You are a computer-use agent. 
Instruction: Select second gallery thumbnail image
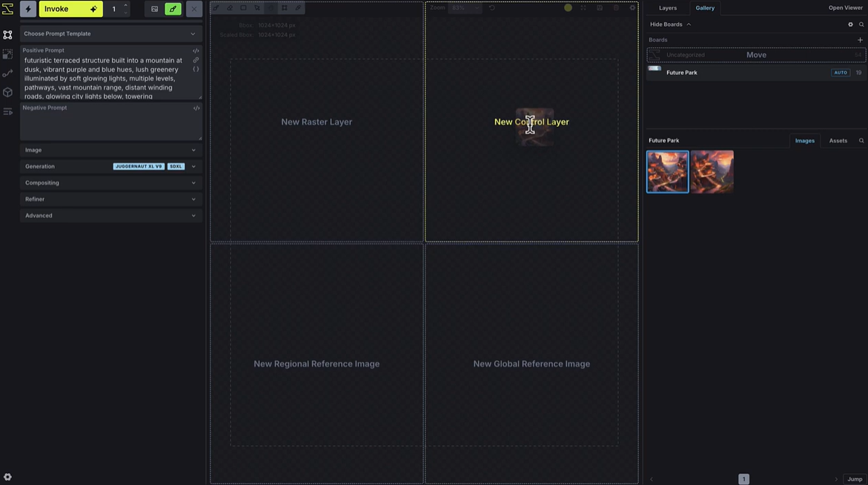pyautogui.click(x=712, y=171)
